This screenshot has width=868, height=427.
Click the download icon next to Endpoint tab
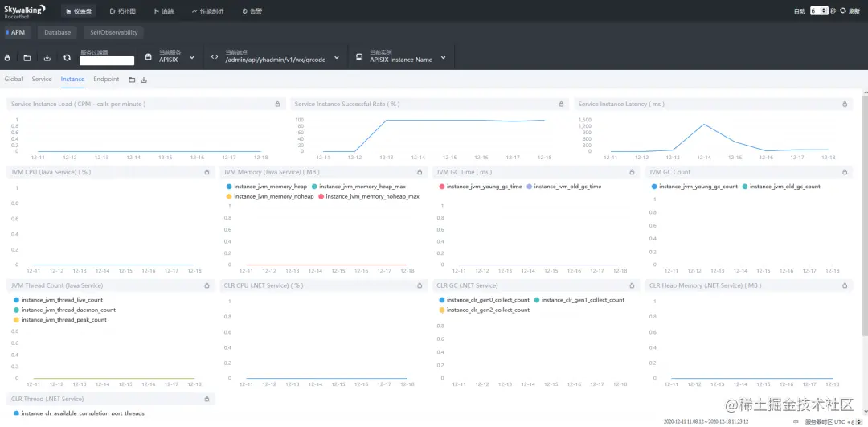click(x=144, y=80)
